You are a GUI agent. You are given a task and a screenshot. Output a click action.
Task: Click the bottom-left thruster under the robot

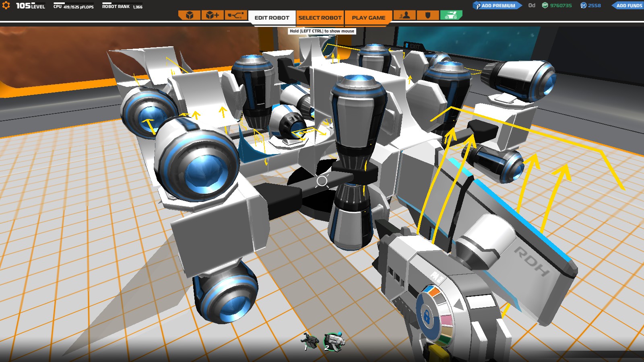click(226, 293)
